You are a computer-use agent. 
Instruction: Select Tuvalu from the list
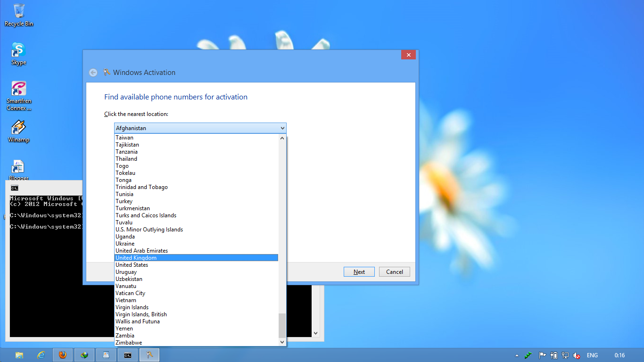197,222
